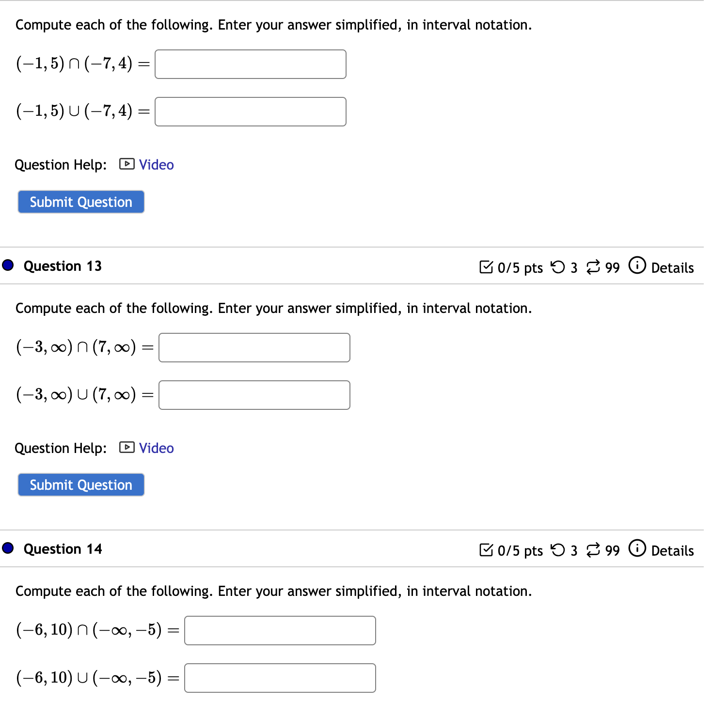This screenshot has height=717, width=728.
Task: Click the 0/5 pts checkbox for Question 14
Action: pos(520,550)
